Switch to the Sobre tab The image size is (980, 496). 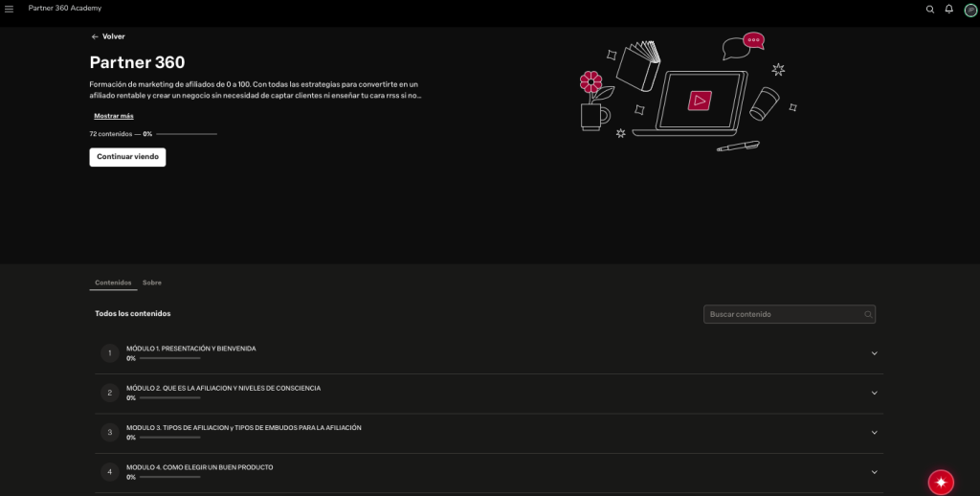tap(152, 282)
